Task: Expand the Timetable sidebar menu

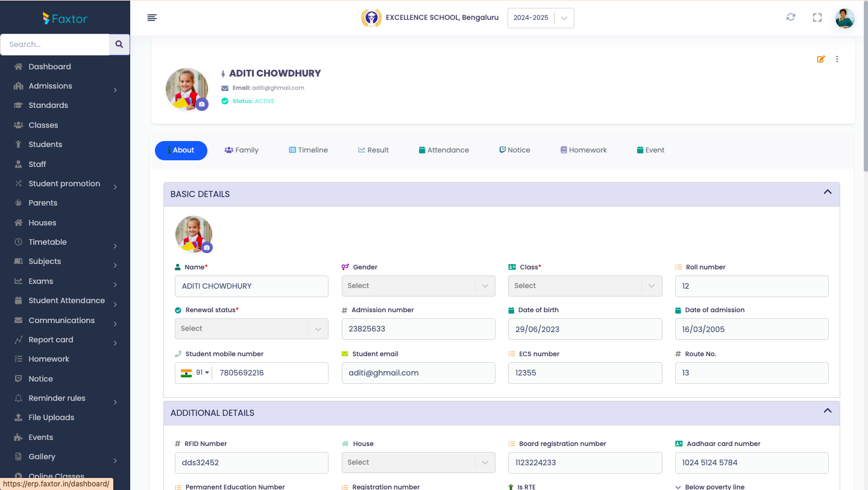Action: [65, 242]
